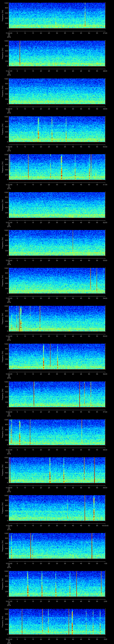This screenshot has height=644, width=114.
Task: Click the quiet 15:51 spectrogram panel
Action: click(57, 205)
